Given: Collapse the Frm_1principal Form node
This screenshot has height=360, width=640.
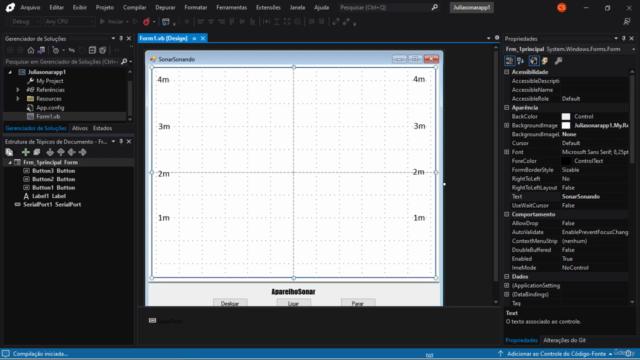Looking at the screenshot, I should 10,162.
